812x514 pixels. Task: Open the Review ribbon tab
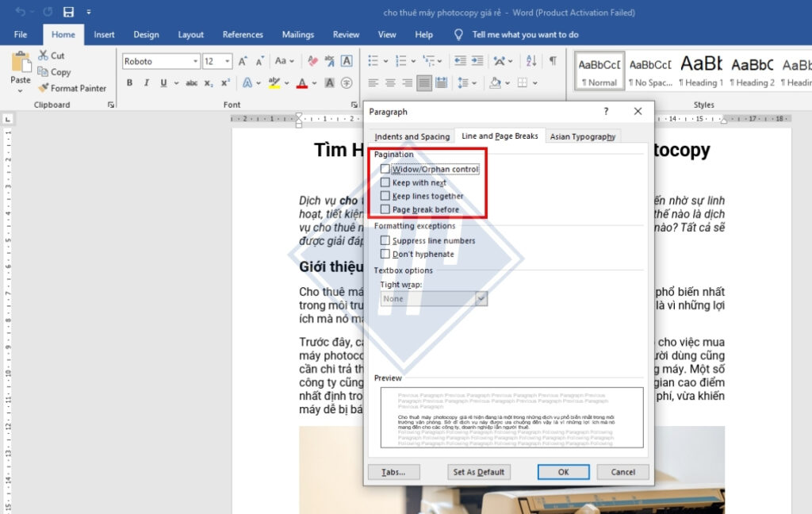point(346,35)
